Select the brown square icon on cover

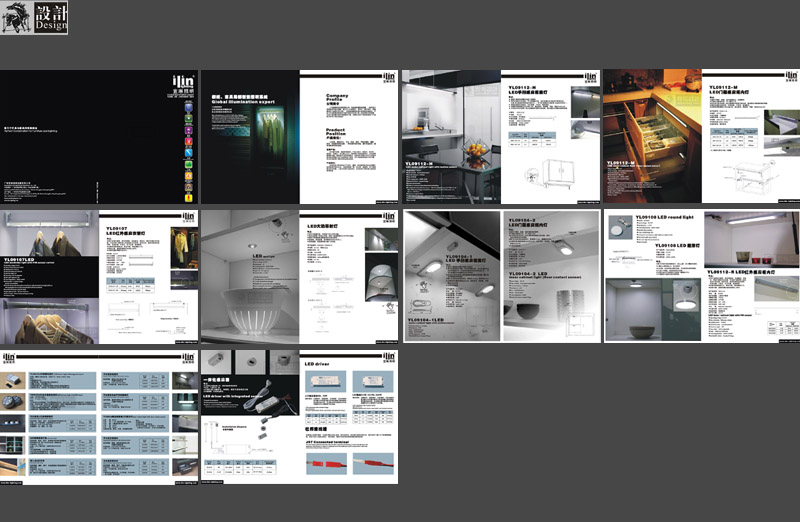188,187
